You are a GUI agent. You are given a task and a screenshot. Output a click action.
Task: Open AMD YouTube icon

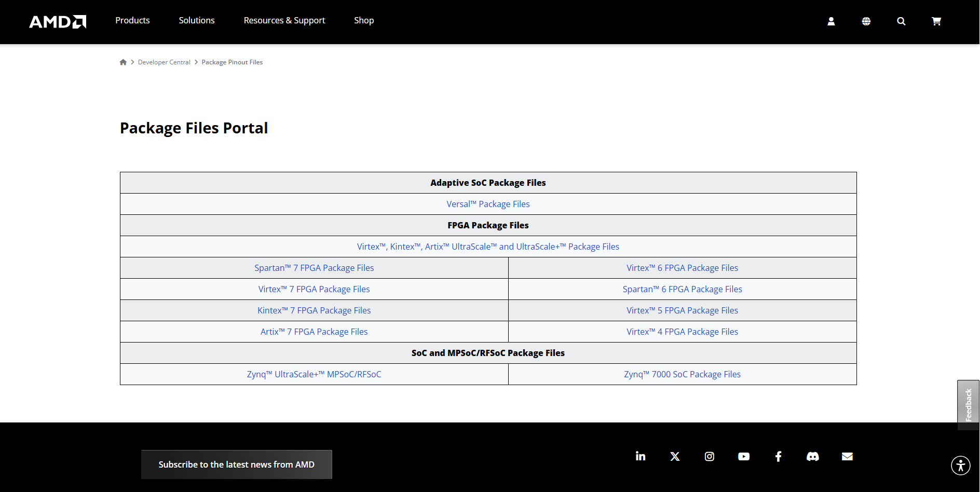(x=744, y=456)
